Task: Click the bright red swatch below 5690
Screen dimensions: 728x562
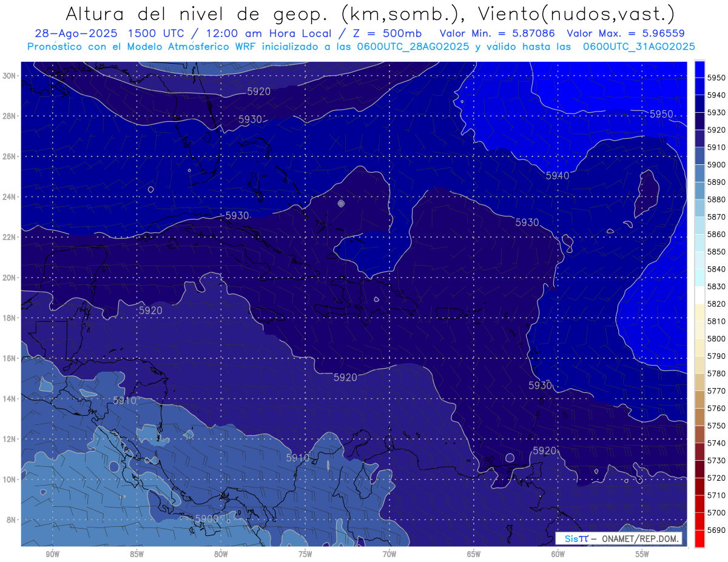Action: (x=699, y=538)
